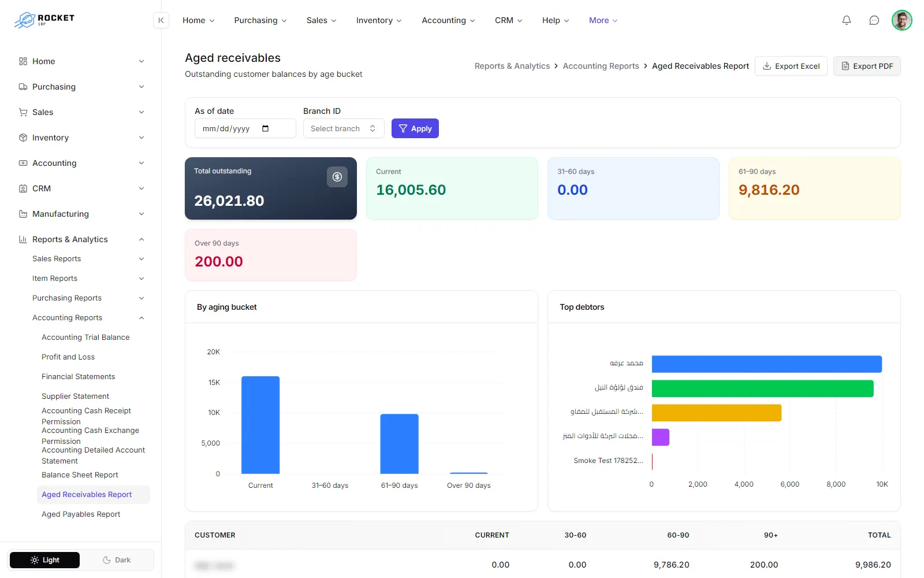Open the chat messages icon
This screenshot has width=924, height=578.
874,20
